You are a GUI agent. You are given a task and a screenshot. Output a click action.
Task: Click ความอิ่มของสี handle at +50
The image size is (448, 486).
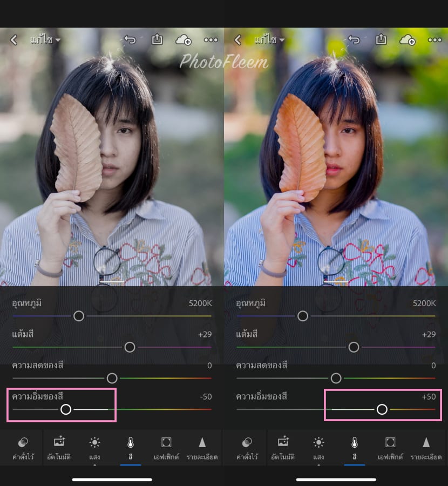pos(382,409)
